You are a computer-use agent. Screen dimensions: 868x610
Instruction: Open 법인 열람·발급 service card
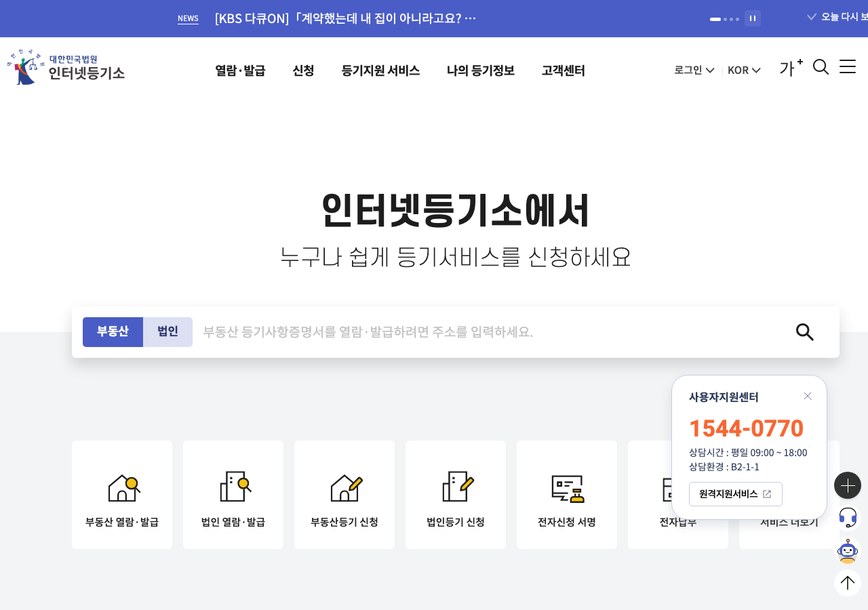pos(233,495)
